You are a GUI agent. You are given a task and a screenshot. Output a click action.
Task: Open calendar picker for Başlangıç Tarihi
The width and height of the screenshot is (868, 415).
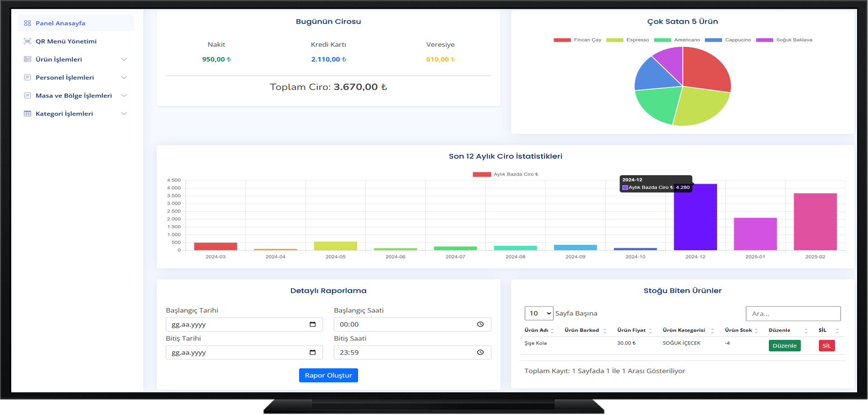click(312, 324)
